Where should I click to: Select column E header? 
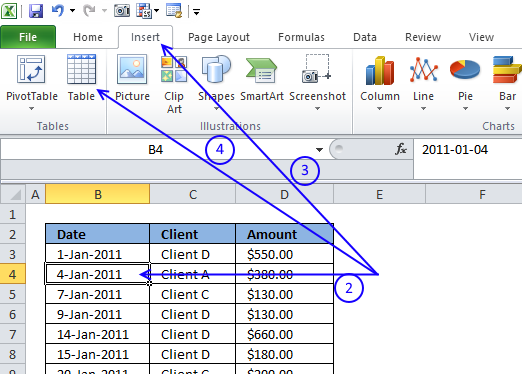tap(379, 194)
